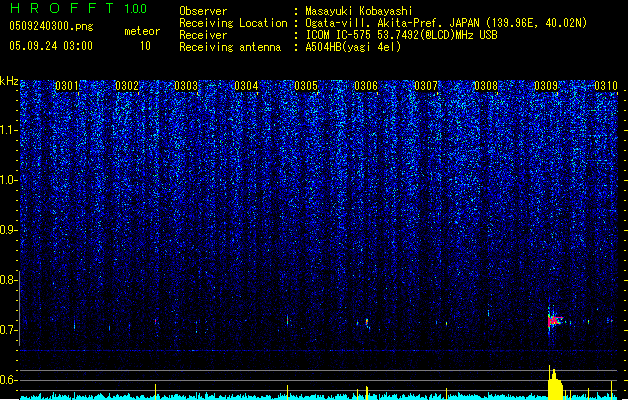Click the double echo spot near 0306
This screenshot has height=400, width=629.
click(x=366, y=322)
